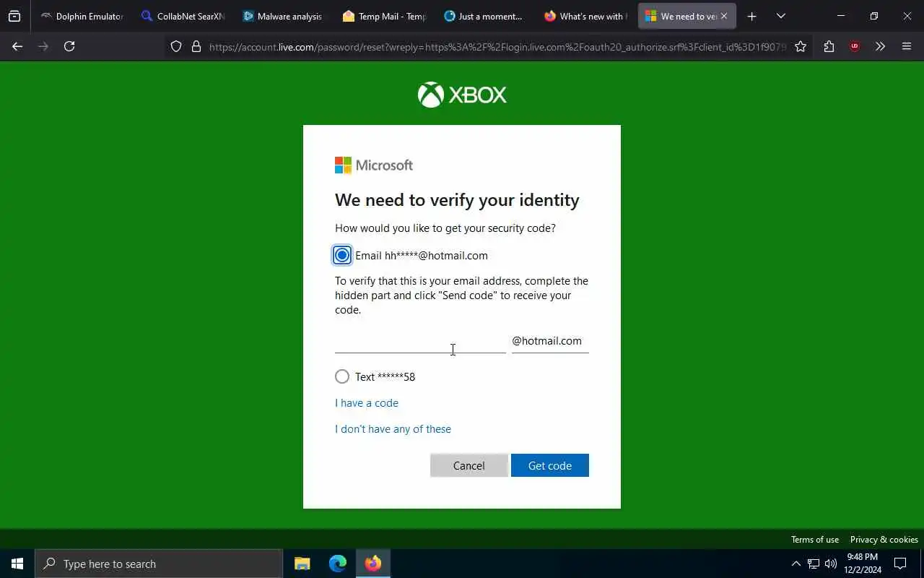Go back with the browser back arrow

[x=17, y=46]
